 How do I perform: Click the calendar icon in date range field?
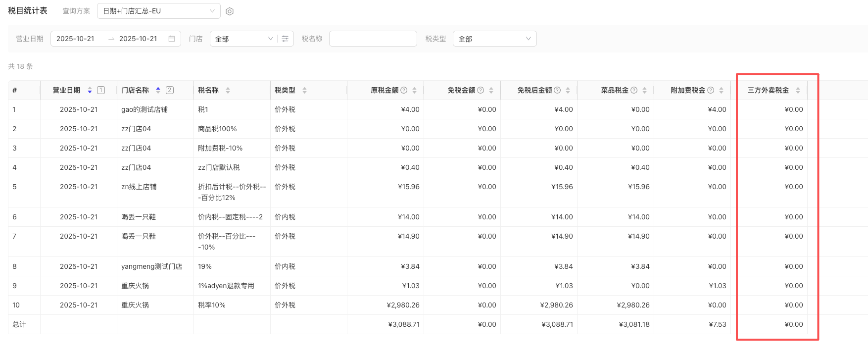(x=172, y=39)
